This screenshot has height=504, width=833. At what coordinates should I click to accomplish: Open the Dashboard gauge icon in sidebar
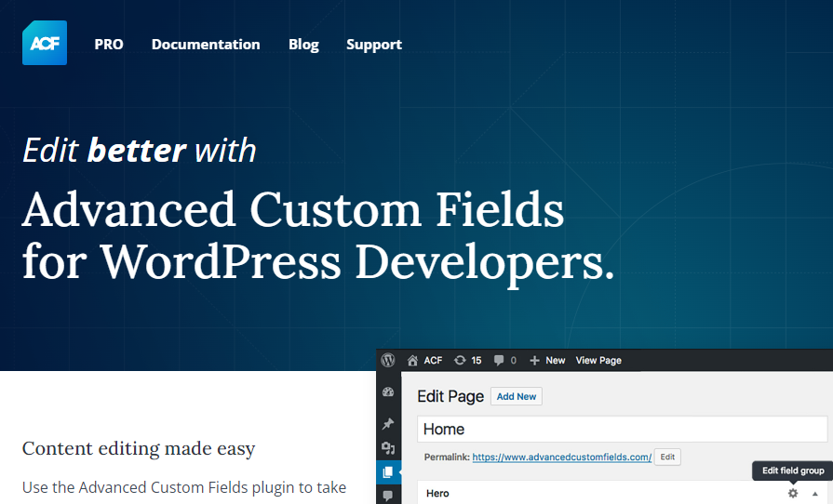click(x=388, y=392)
